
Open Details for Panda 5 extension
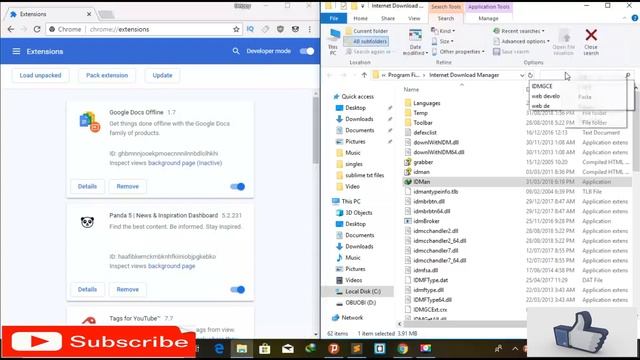pyautogui.click(x=87, y=289)
